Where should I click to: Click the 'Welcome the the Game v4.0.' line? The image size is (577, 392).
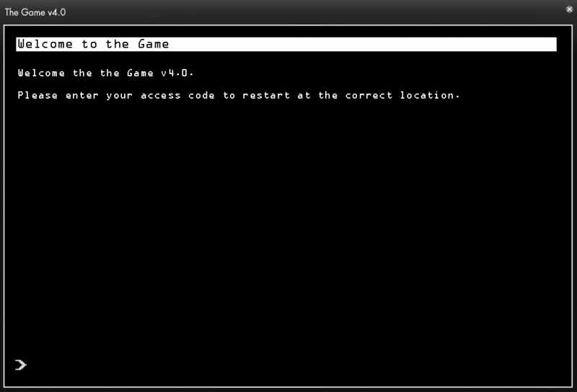pyautogui.click(x=105, y=73)
